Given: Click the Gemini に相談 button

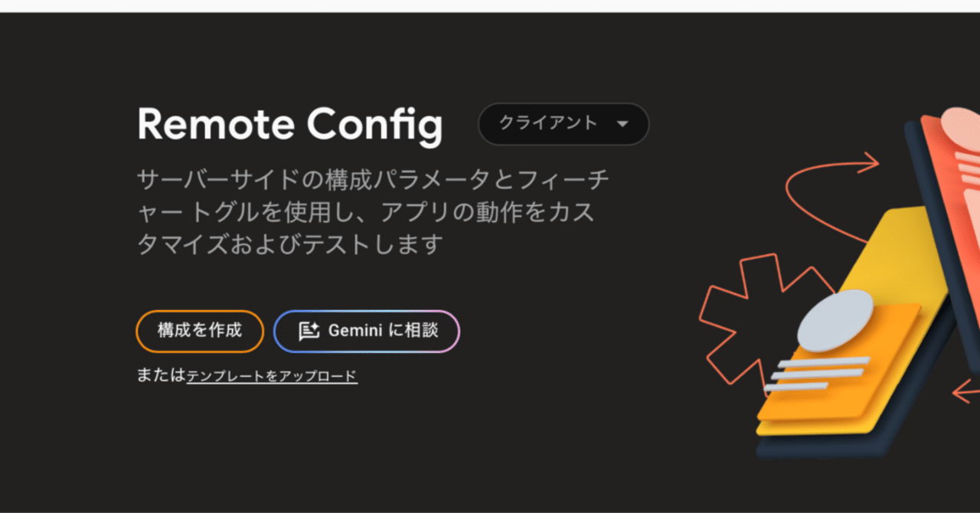Looking at the screenshot, I should (x=366, y=331).
